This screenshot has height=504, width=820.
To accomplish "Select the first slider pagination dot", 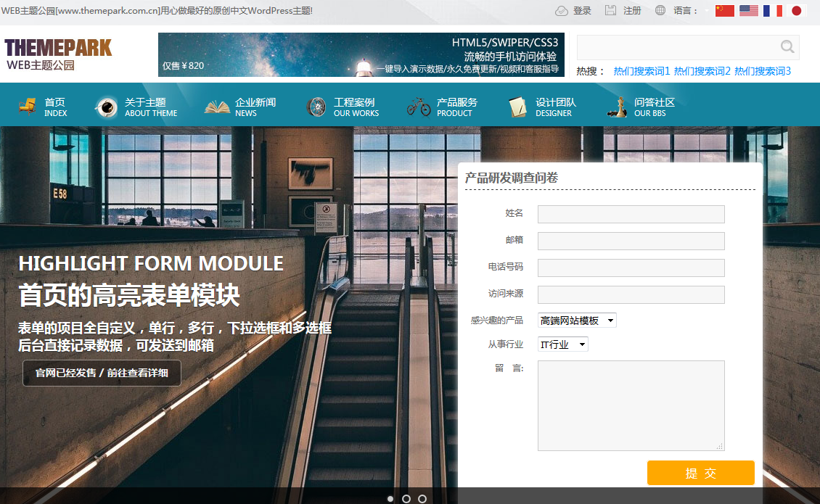I will [390, 499].
